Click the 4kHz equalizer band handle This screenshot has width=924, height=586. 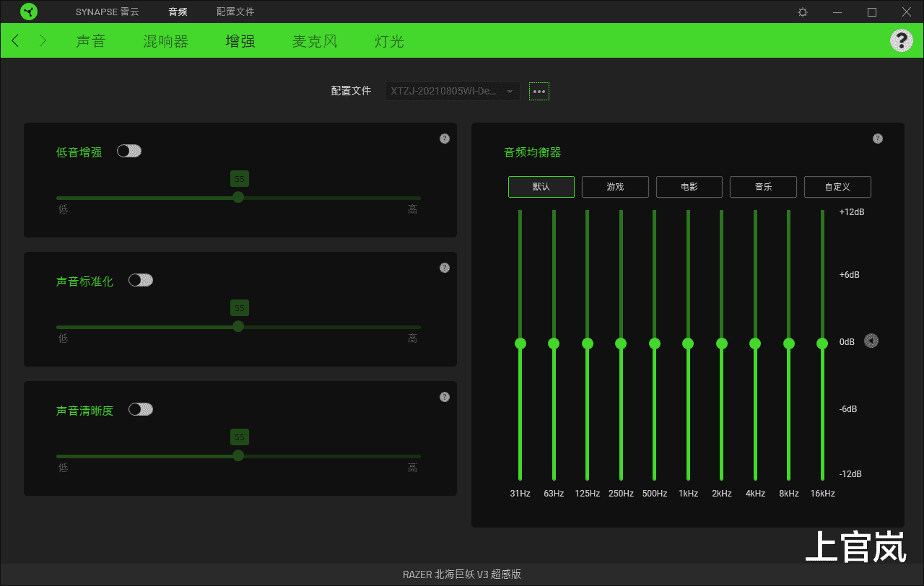[755, 344]
